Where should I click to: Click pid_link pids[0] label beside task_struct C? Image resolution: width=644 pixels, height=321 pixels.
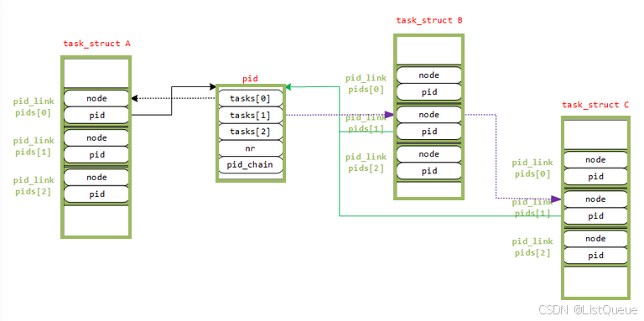(532, 168)
